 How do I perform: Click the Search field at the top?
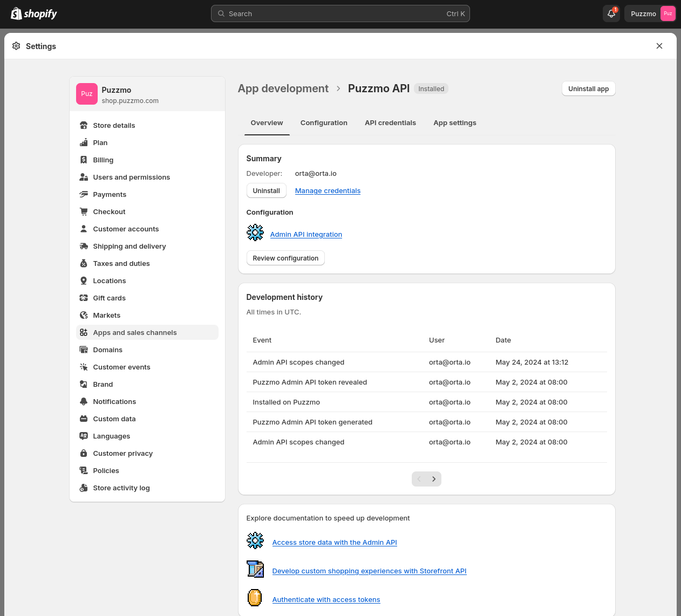click(340, 13)
